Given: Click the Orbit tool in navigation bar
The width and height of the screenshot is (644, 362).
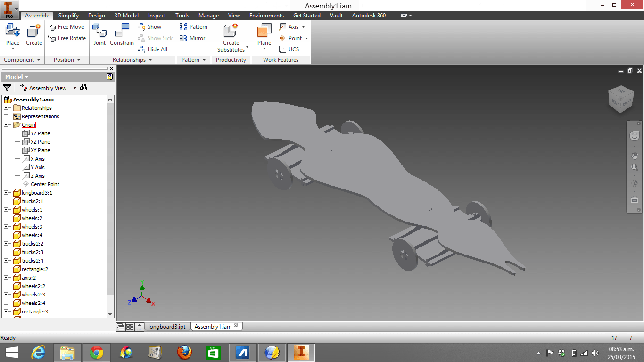Looking at the screenshot, I should [x=635, y=184].
